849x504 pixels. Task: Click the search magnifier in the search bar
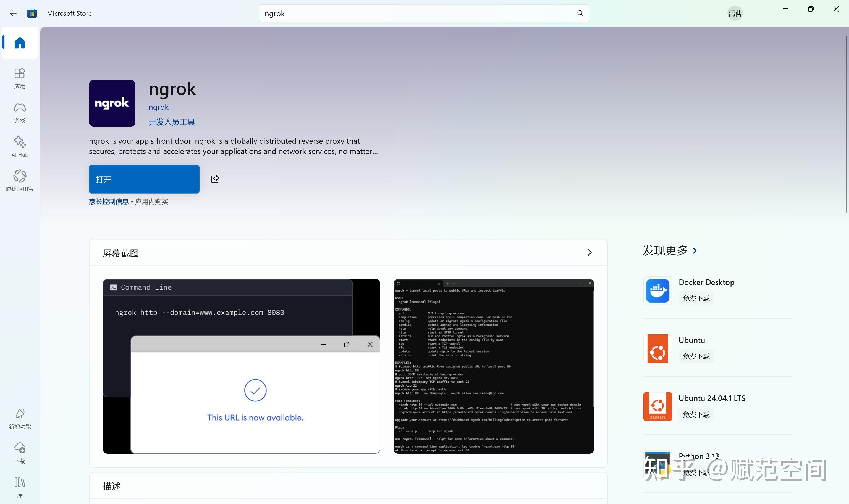click(580, 13)
